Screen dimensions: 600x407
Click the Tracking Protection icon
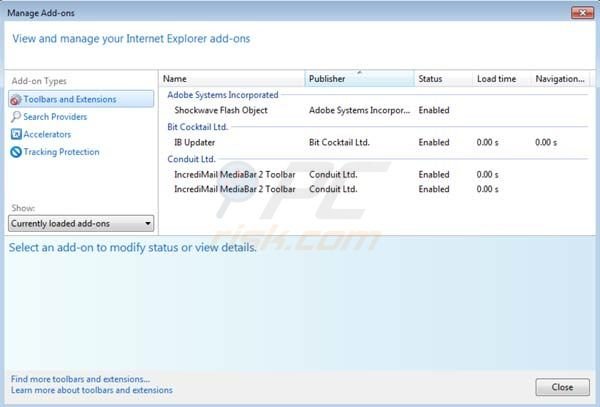pyautogui.click(x=16, y=152)
